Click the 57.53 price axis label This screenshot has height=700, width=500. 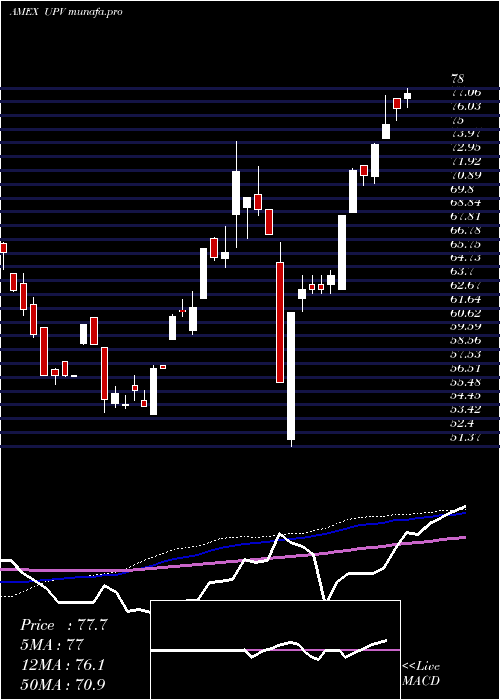(x=466, y=354)
